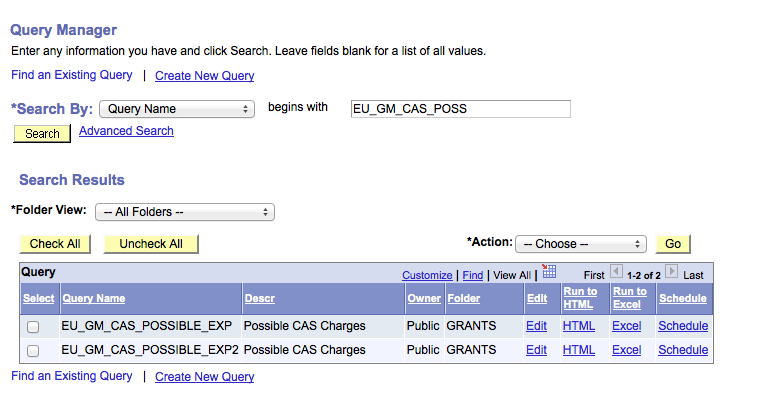The width and height of the screenshot is (760, 395).
Task: Check the box for EU_GM_CAS_POSSIBLE_EXP2
Action: [x=33, y=350]
